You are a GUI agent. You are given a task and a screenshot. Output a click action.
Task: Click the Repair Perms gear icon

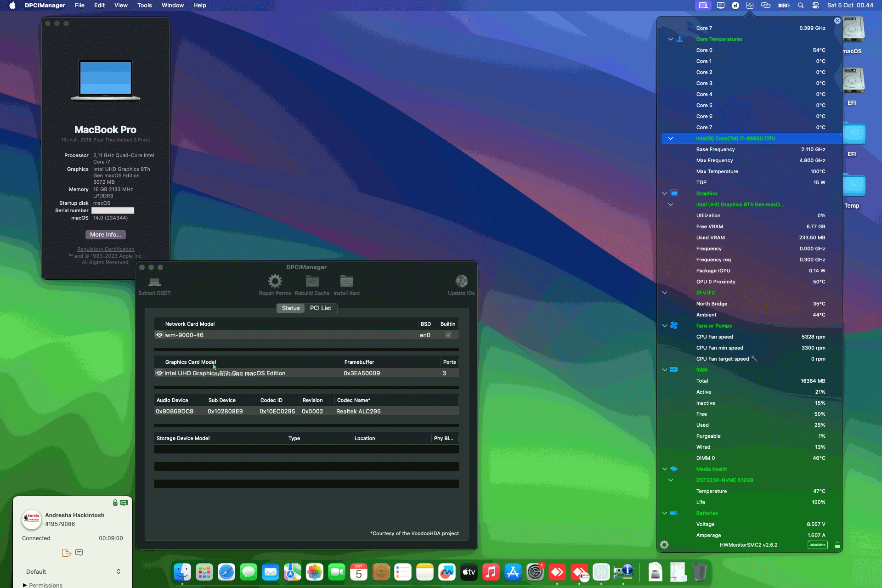click(275, 281)
